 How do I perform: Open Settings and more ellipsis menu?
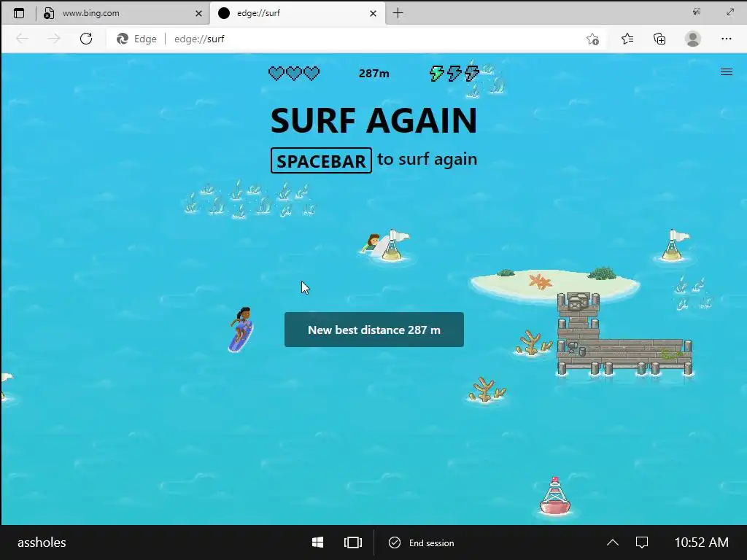(726, 39)
